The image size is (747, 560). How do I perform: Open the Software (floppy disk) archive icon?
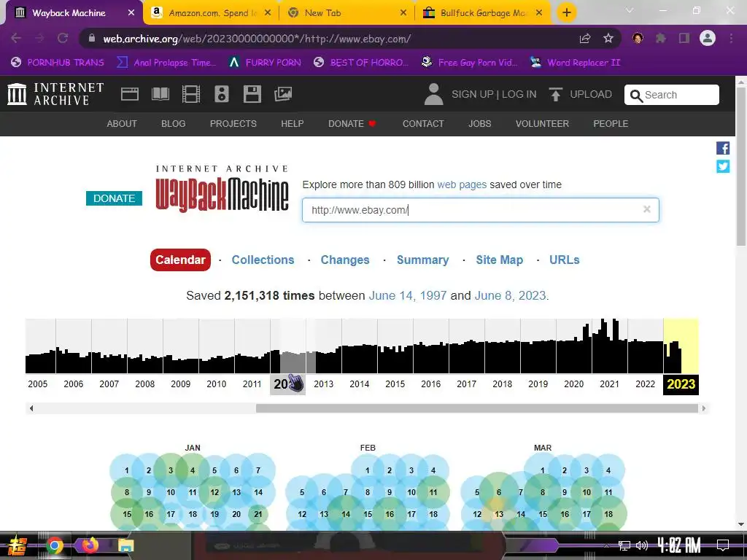pyautogui.click(x=252, y=94)
